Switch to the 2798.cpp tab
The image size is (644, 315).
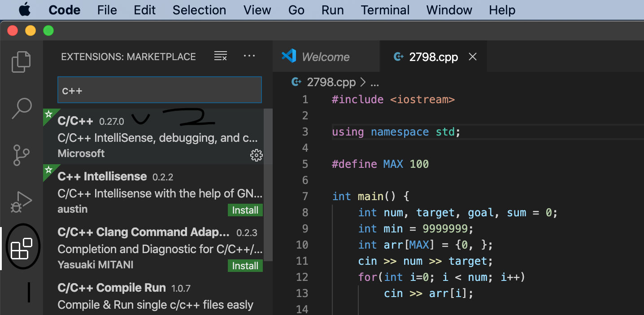(434, 57)
